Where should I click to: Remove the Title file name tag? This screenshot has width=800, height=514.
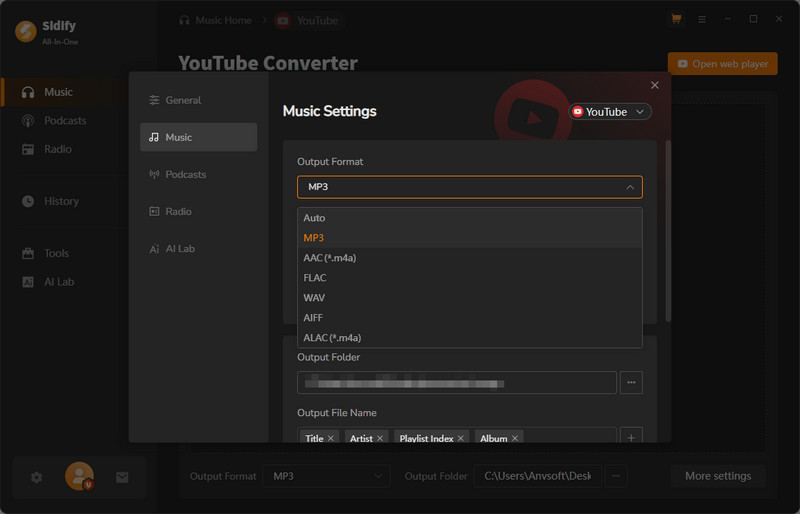point(331,438)
